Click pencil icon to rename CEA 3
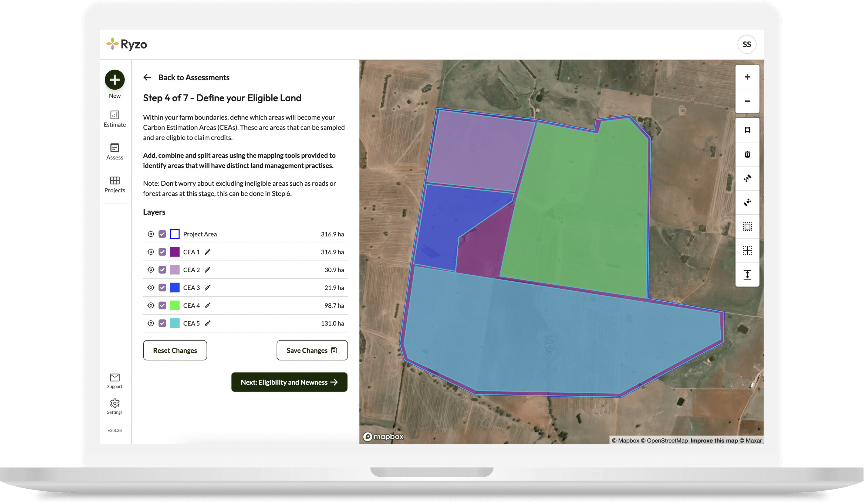The height and width of the screenshot is (504, 864). pyautogui.click(x=207, y=287)
